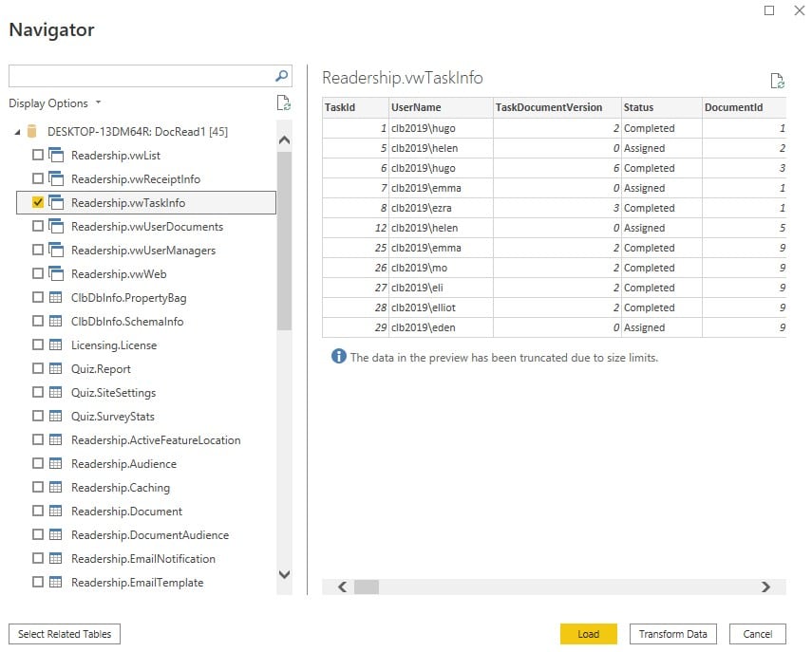The height and width of the screenshot is (652, 812).
Task: Click the right arrow on the preview scrollbar
Action: click(765, 587)
